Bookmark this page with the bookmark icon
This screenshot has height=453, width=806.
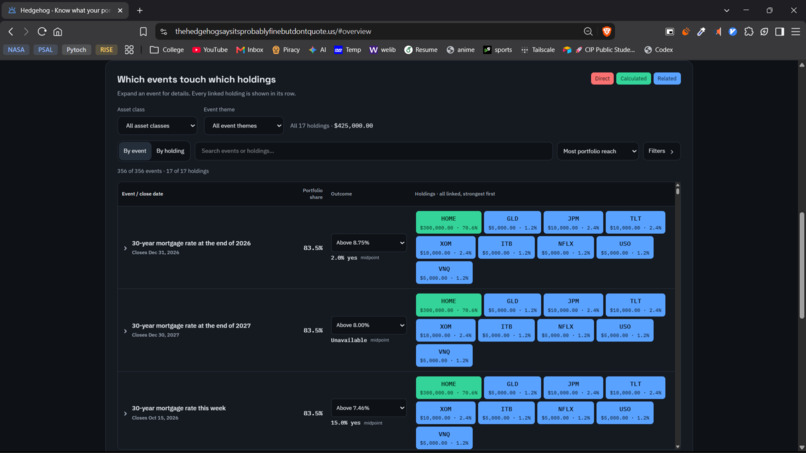[143, 31]
